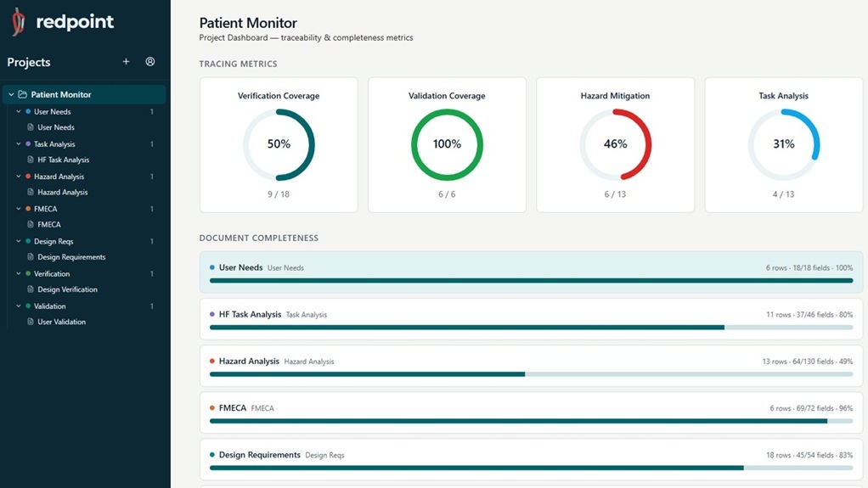Click the 46% Hazard Mitigation ring
The image size is (868, 488).
(615, 144)
